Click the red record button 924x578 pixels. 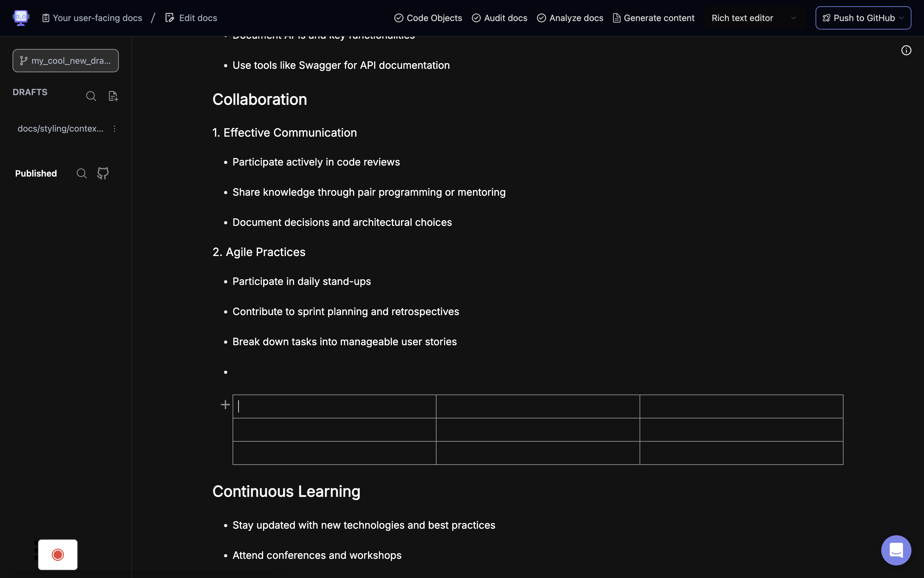coord(58,554)
